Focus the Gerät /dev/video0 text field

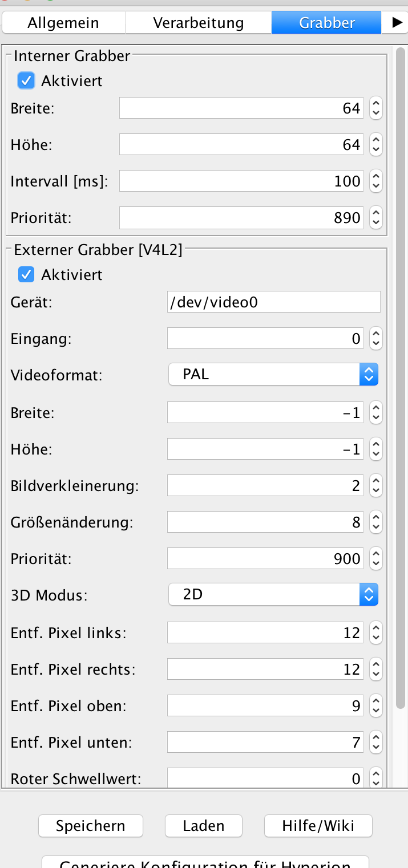[273, 302]
